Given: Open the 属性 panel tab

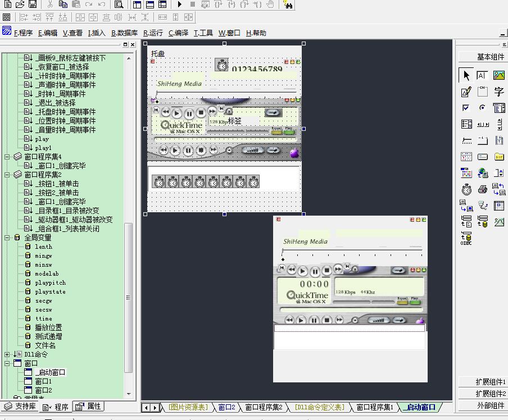Looking at the screenshot, I should [x=88, y=407].
